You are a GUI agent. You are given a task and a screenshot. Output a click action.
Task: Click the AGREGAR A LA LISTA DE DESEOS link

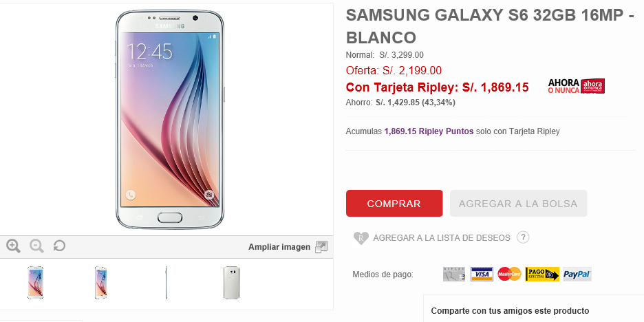[x=442, y=238]
